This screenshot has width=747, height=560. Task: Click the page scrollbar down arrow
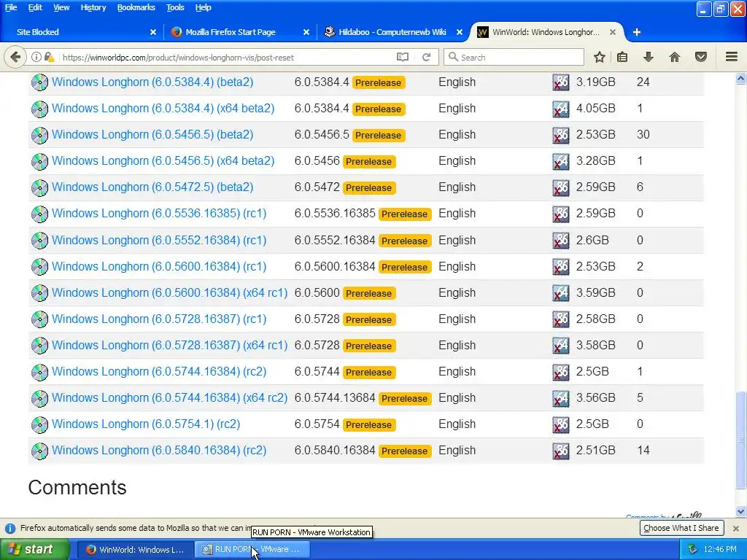(740, 511)
